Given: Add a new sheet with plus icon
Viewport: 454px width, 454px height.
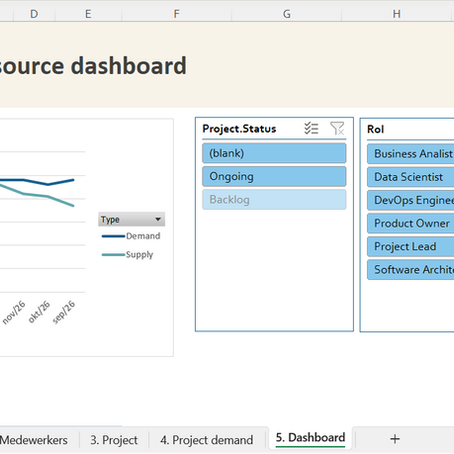Looking at the screenshot, I should 395,439.
